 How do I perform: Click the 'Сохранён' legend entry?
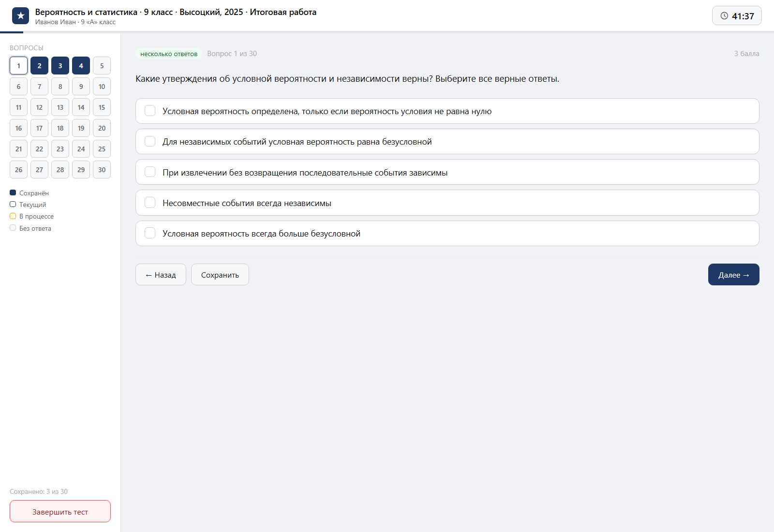30,193
